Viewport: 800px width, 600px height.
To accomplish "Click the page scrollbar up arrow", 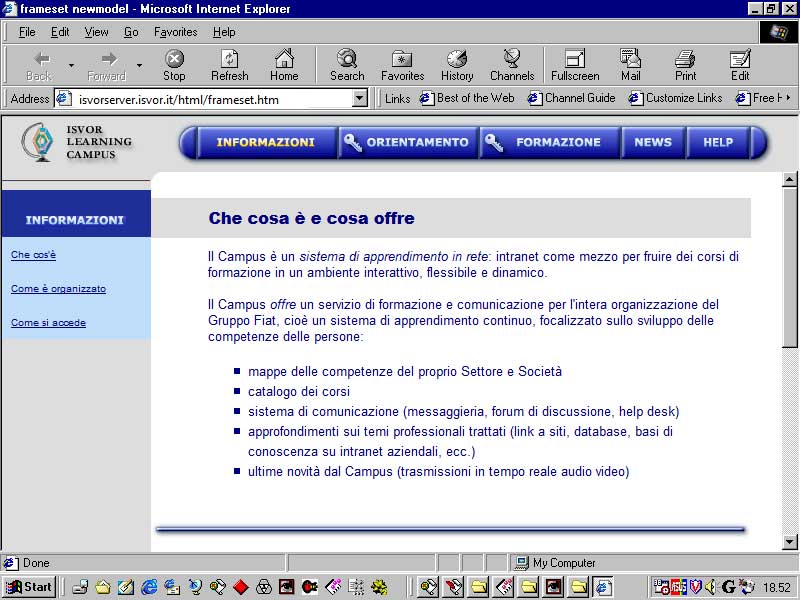I will coord(789,179).
